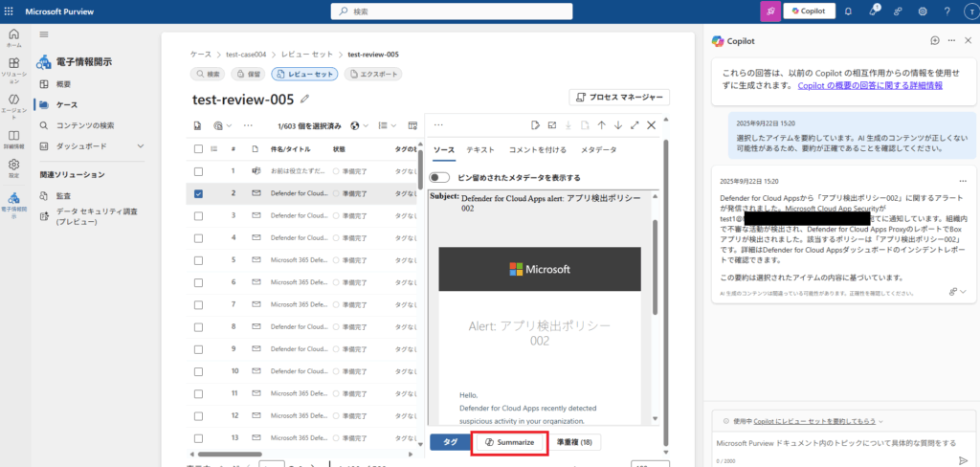
Task: Expand the preview pane to full screen
Action: pyautogui.click(x=634, y=125)
